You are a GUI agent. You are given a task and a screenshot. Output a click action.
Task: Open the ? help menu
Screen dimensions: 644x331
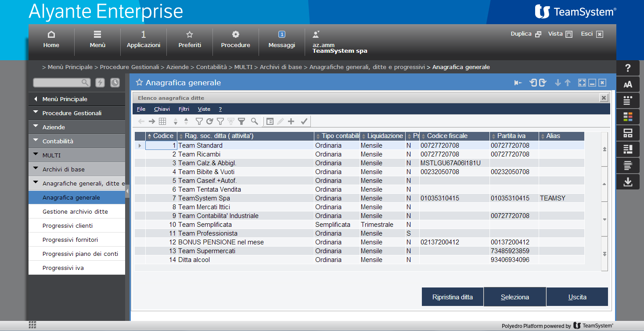point(220,109)
